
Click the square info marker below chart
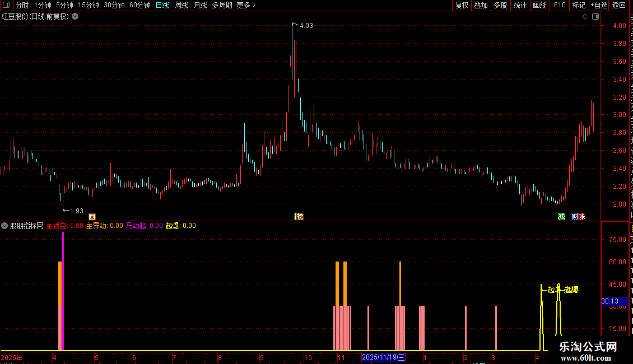(92, 217)
